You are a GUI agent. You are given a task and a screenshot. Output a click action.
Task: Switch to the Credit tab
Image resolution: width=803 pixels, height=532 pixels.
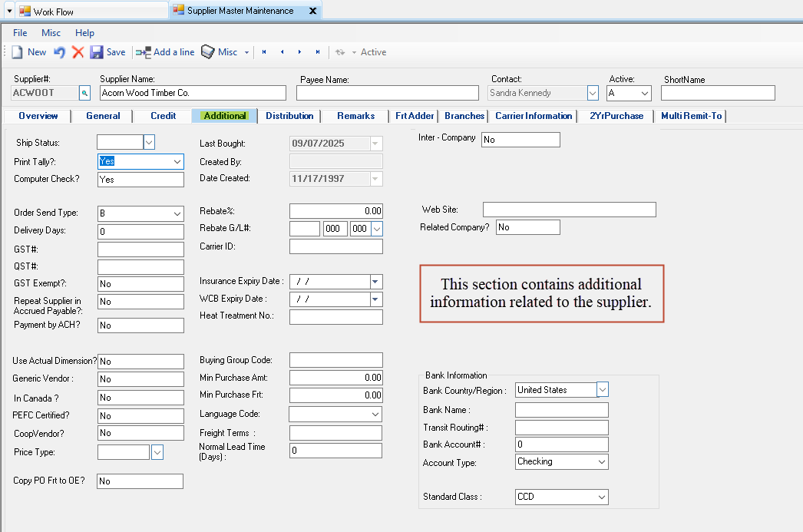click(163, 116)
